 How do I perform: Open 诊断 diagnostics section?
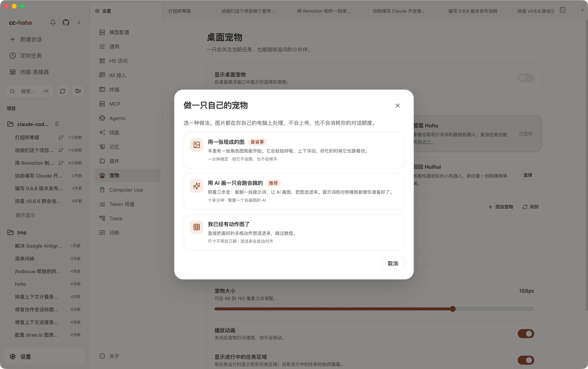click(x=128, y=233)
